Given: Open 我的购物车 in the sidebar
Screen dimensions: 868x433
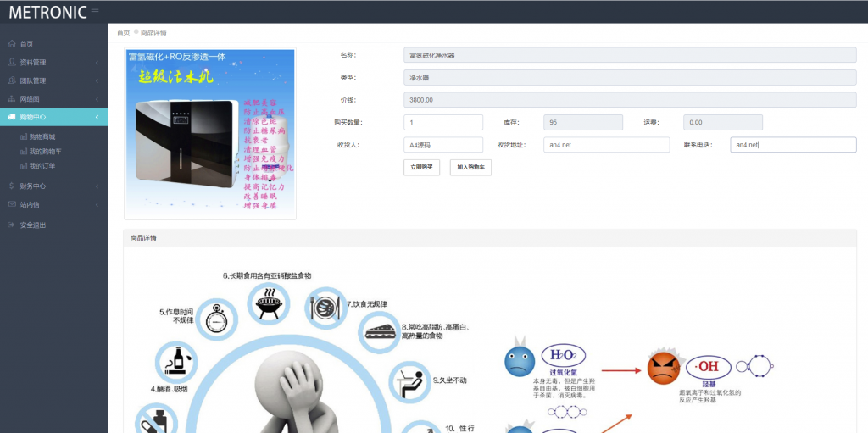Looking at the screenshot, I should (44, 151).
